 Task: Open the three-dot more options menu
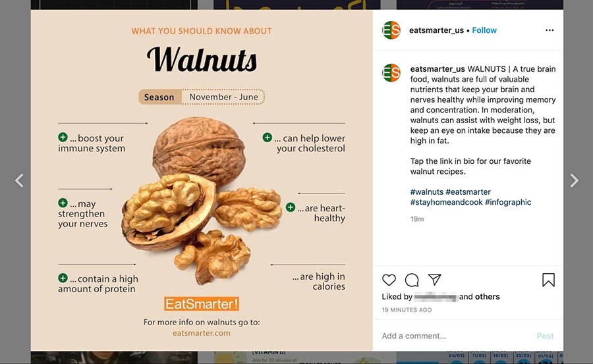(550, 30)
